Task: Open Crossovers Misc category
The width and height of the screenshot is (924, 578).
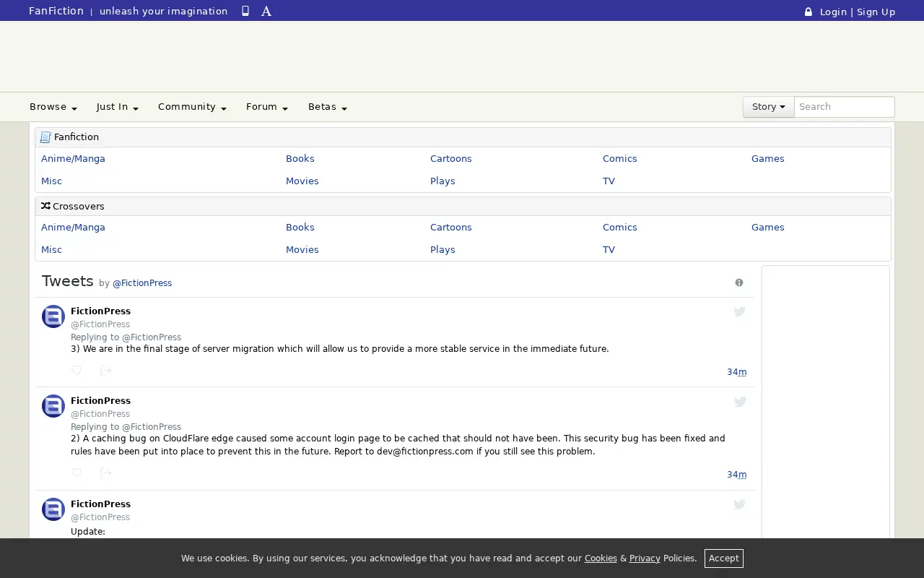Action: coord(51,250)
